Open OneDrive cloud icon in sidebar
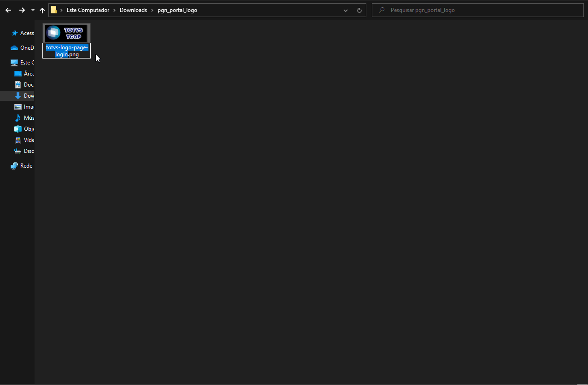This screenshot has width=588, height=385. click(x=14, y=48)
